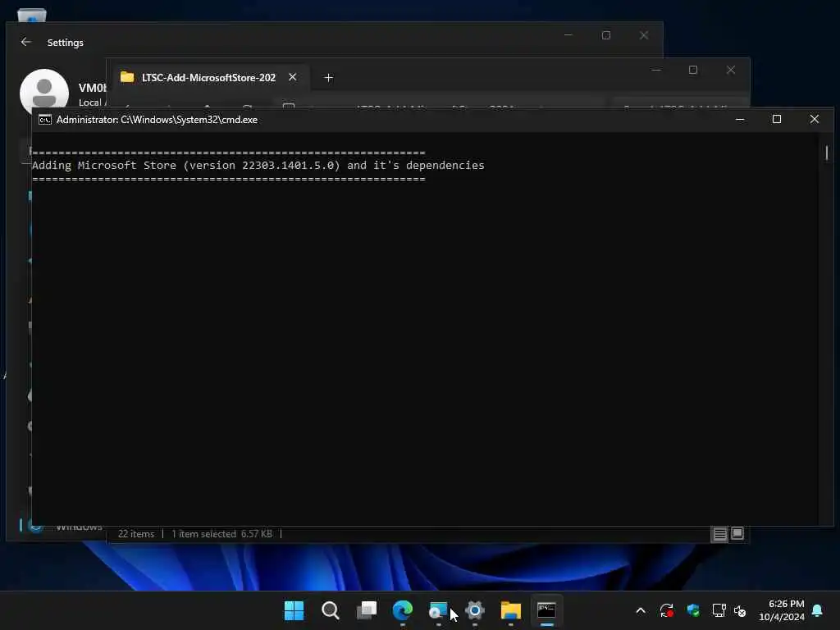Minimize the command prompt window
840x630 pixels.
pyautogui.click(x=740, y=119)
